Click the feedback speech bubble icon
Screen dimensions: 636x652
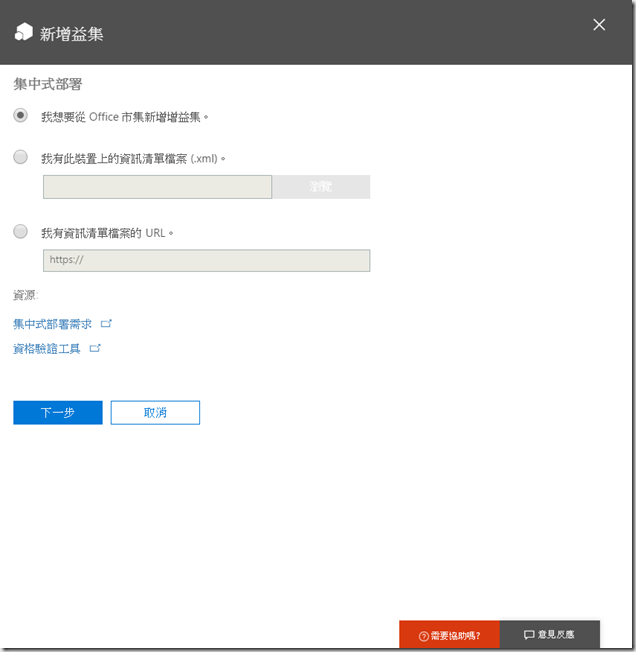[x=529, y=635]
